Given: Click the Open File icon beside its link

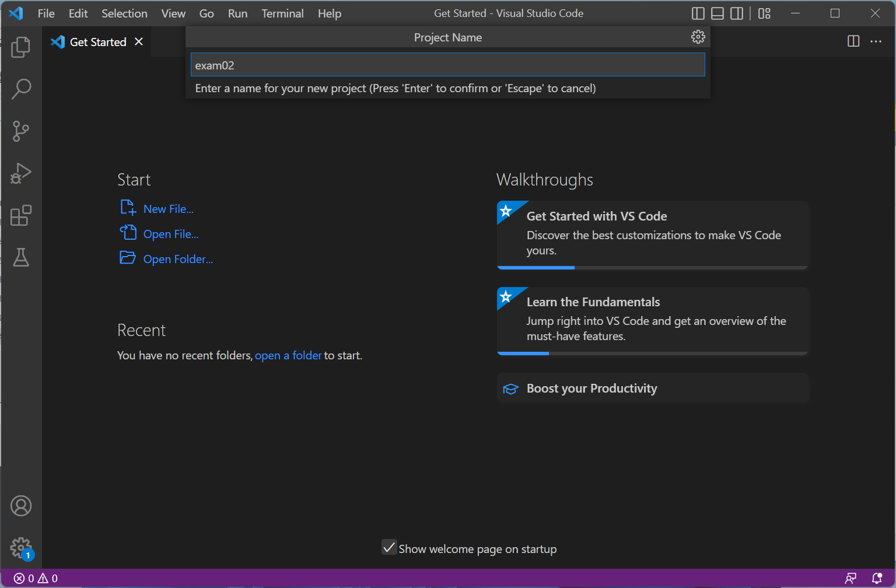Looking at the screenshot, I should coord(128,232).
